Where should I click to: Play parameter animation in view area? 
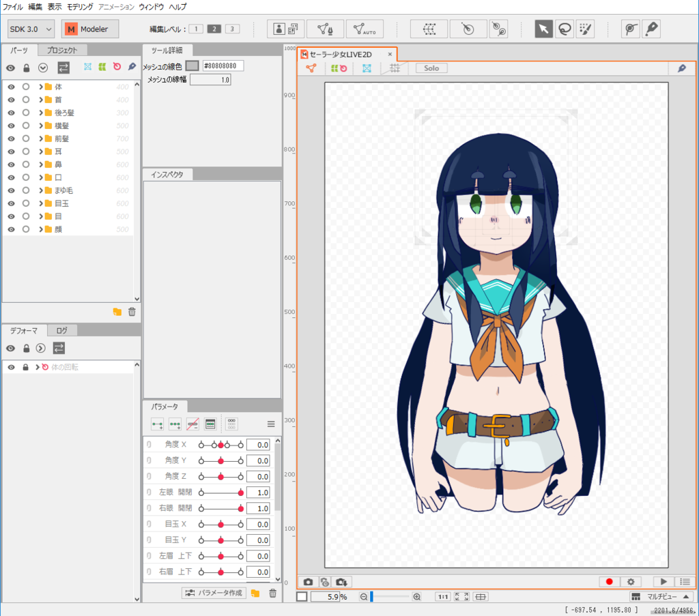coord(664,582)
